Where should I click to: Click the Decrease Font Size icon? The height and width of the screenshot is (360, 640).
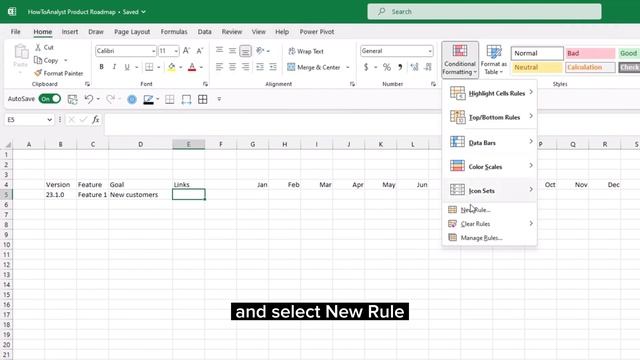coord(200,51)
